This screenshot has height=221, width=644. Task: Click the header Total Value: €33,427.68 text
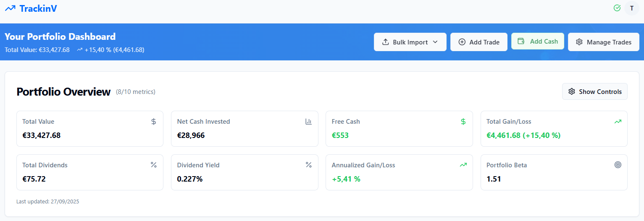point(37,49)
